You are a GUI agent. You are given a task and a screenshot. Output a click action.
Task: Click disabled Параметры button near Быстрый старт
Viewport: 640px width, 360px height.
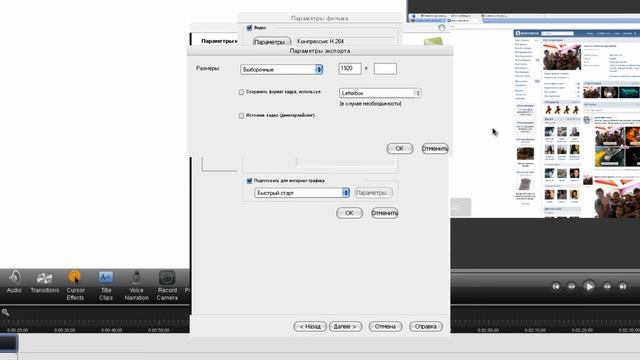coord(373,193)
